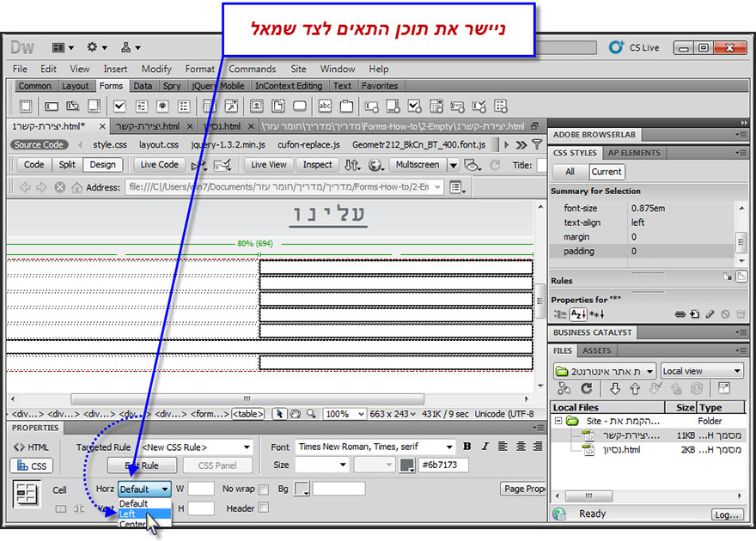Viewport: 756px width, 541px height.
Task: Click the Visual Aids eye icon
Action: pos(472,165)
